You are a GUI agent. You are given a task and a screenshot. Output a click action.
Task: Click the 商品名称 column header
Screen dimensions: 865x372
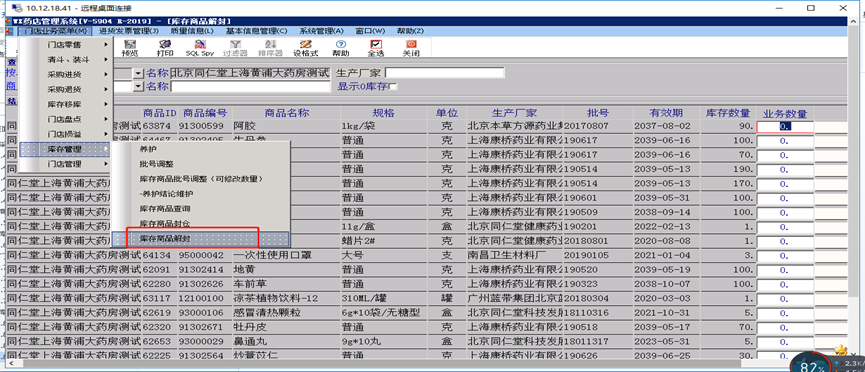point(286,113)
